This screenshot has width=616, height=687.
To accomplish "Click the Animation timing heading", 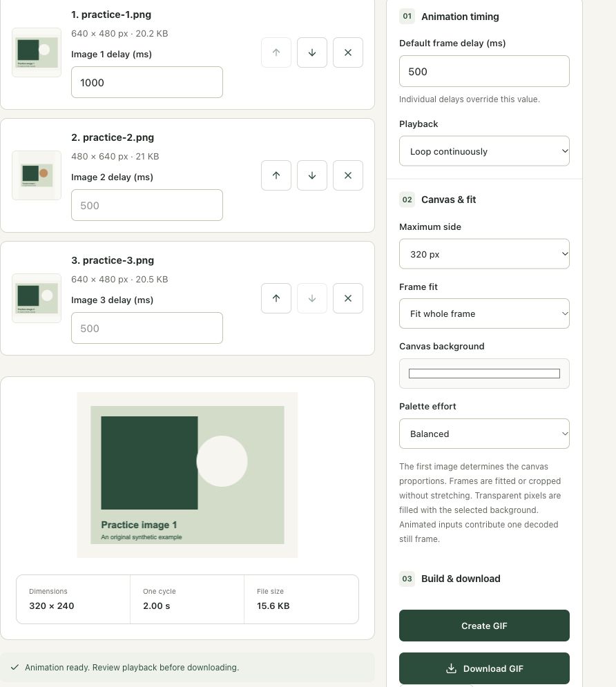I will (460, 17).
